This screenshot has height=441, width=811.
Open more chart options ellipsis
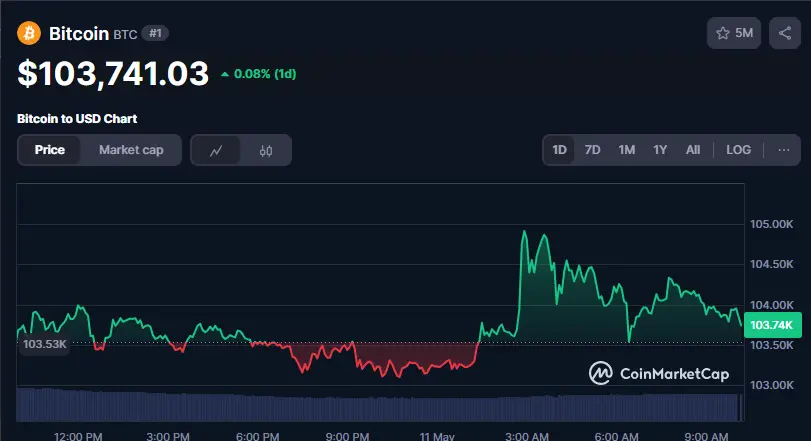784,150
